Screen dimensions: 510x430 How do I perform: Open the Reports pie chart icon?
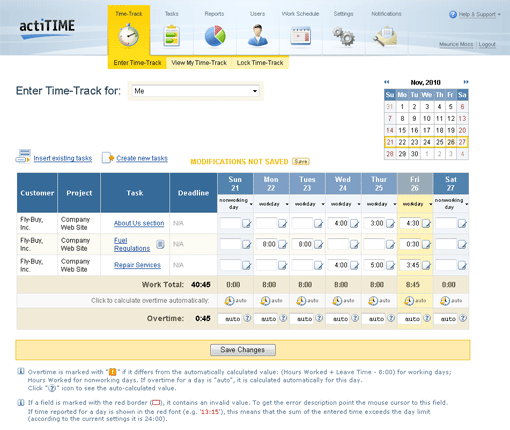pos(215,36)
